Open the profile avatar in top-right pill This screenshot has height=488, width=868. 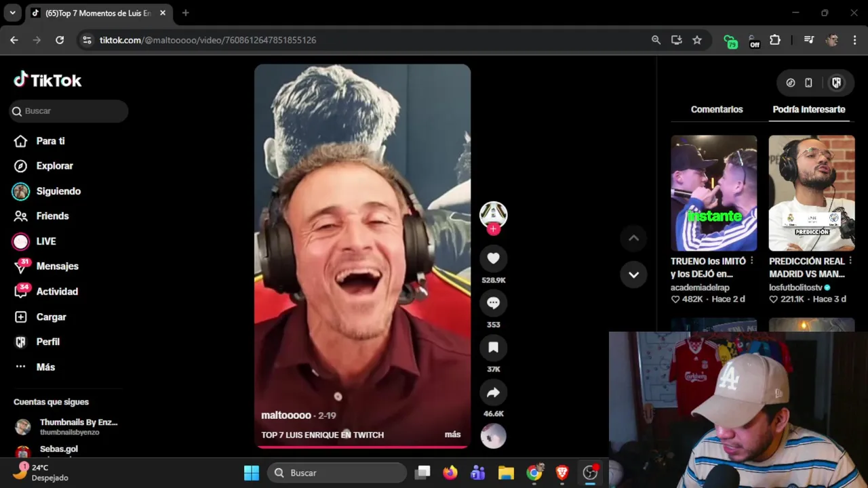coord(836,83)
